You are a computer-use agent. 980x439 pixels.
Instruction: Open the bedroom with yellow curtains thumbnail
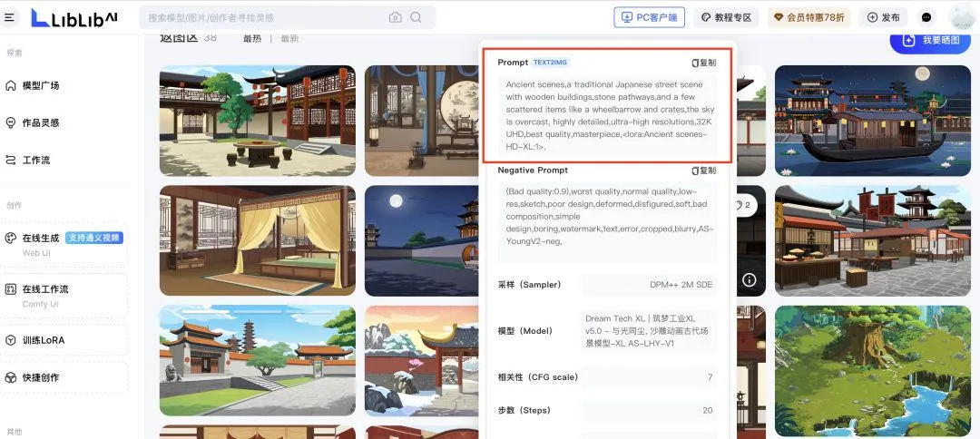point(258,240)
